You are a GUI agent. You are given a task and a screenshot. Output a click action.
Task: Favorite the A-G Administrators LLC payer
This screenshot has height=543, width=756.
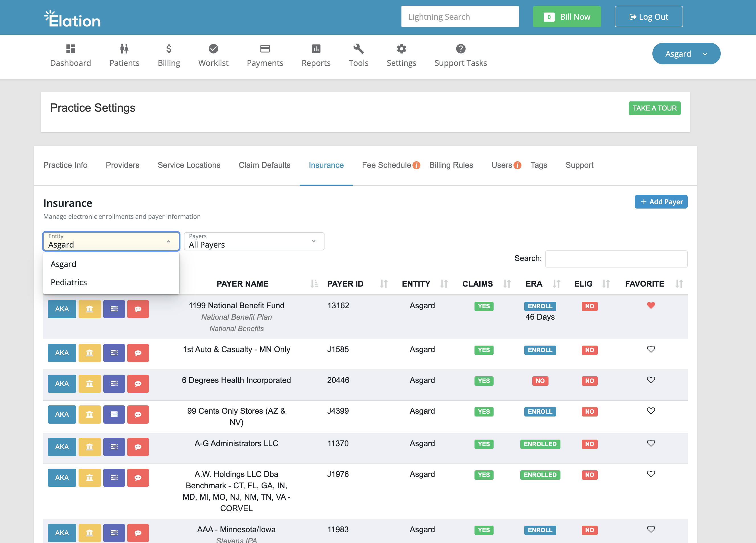pos(651,443)
